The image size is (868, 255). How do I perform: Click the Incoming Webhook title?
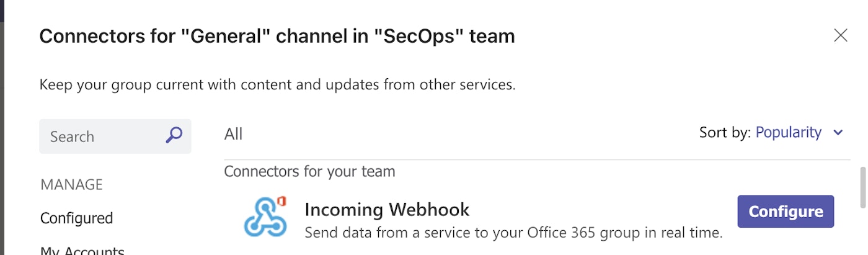[x=387, y=209]
